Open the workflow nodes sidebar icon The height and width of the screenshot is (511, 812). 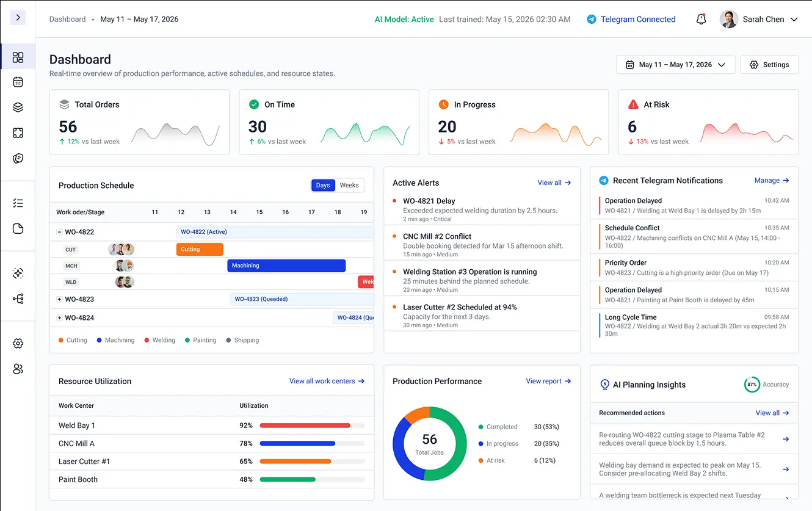click(18, 299)
